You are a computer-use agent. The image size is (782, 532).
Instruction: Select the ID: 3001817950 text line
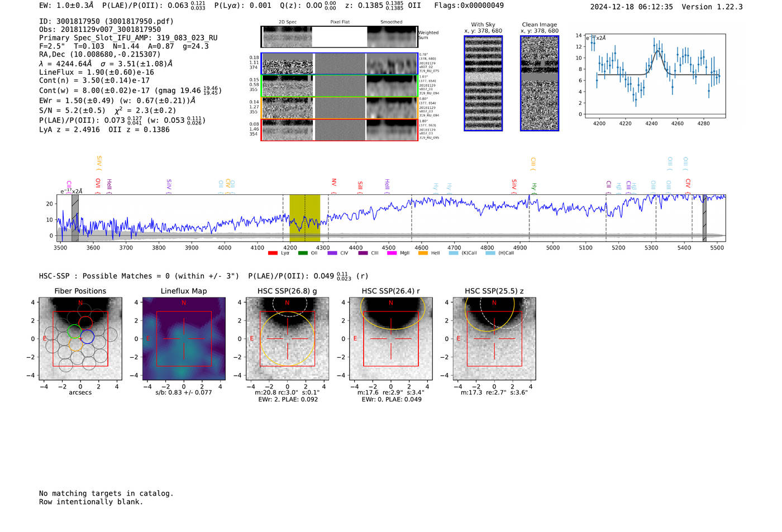point(106,21)
